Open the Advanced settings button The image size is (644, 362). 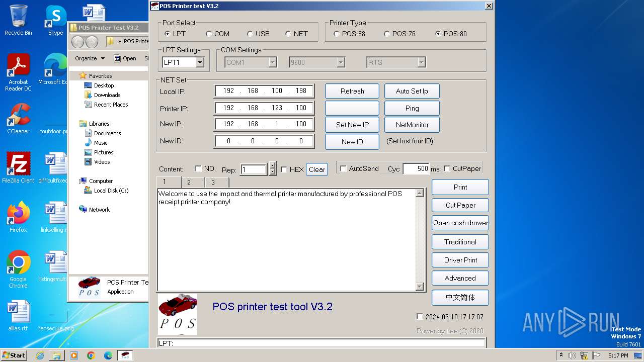(x=460, y=278)
